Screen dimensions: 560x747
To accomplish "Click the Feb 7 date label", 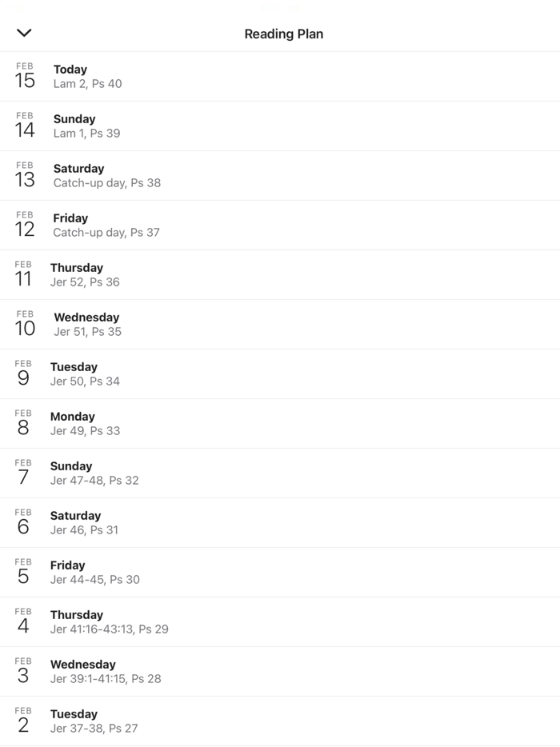I will point(23,473).
